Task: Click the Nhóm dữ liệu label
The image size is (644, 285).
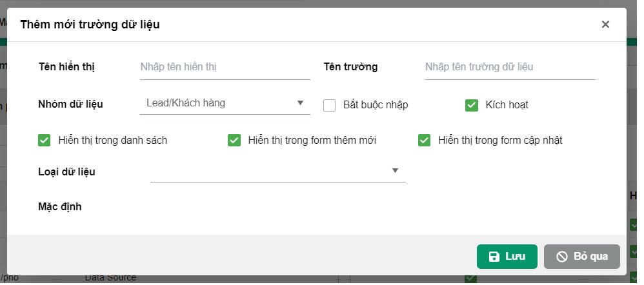Action: [x=71, y=103]
